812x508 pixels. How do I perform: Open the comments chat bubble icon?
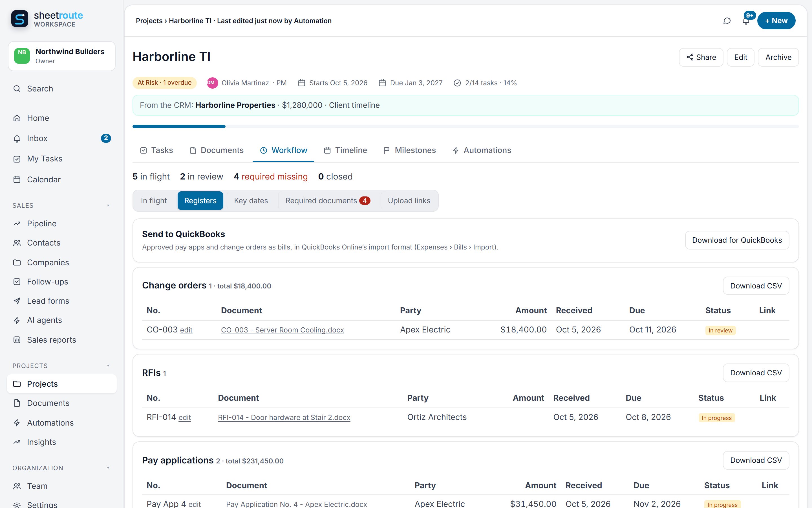(727, 21)
